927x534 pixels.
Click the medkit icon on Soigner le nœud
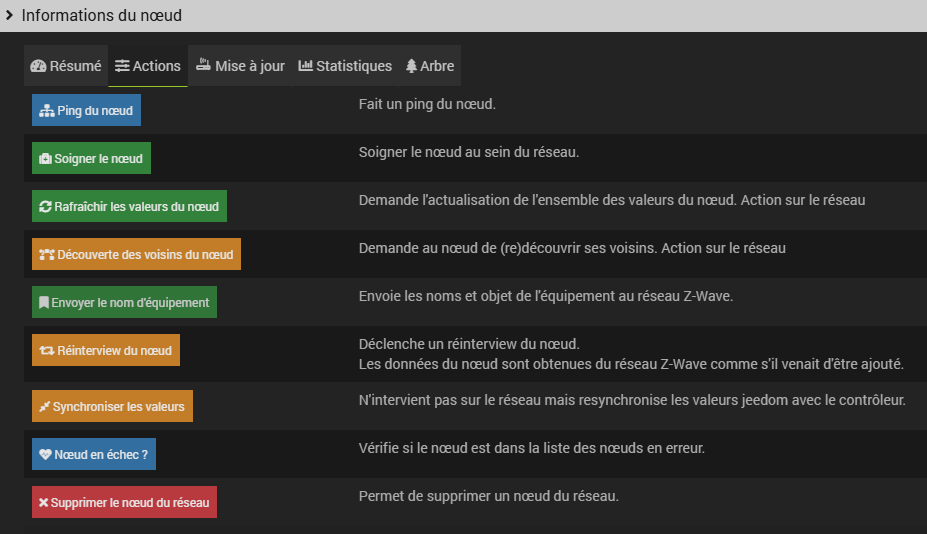46,159
